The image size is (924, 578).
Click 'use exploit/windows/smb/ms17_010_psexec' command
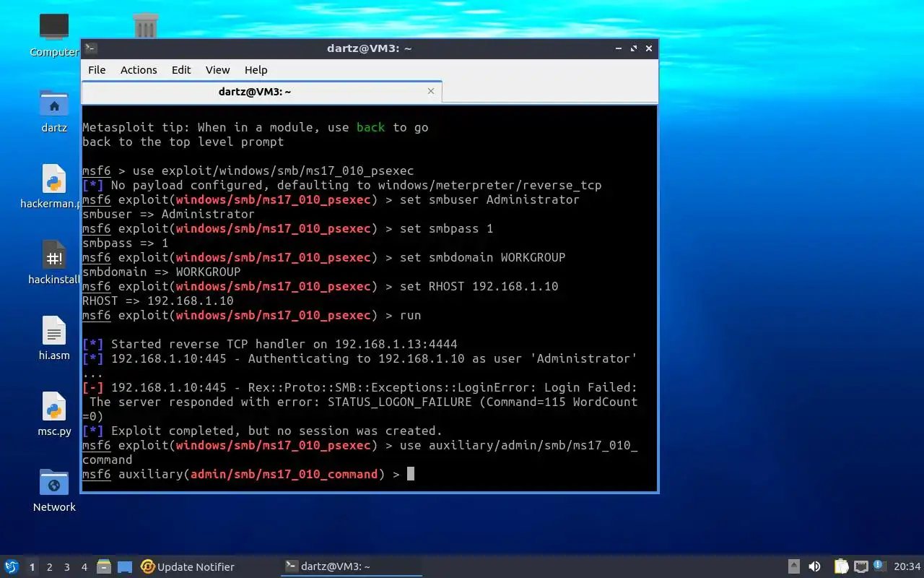coord(274,171)
